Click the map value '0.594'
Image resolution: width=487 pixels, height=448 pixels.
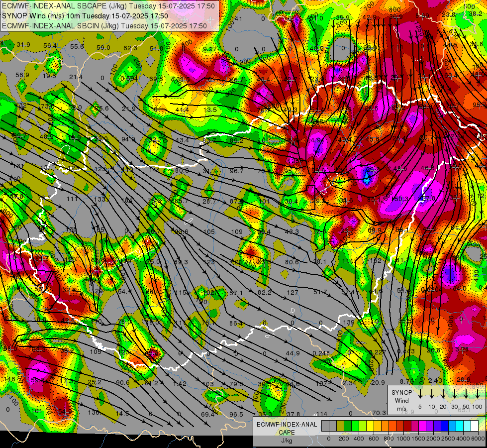[x=129, y=78]
